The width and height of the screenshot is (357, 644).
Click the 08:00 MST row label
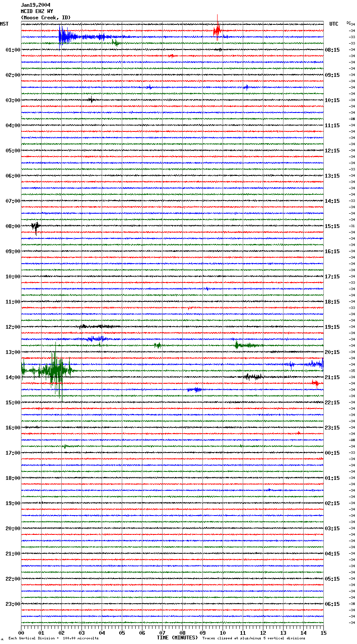13,226
